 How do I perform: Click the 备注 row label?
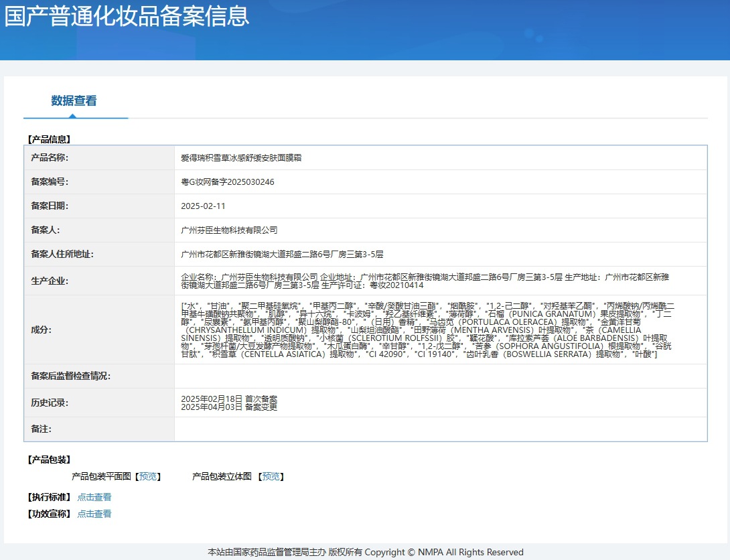tap(42, 429)
